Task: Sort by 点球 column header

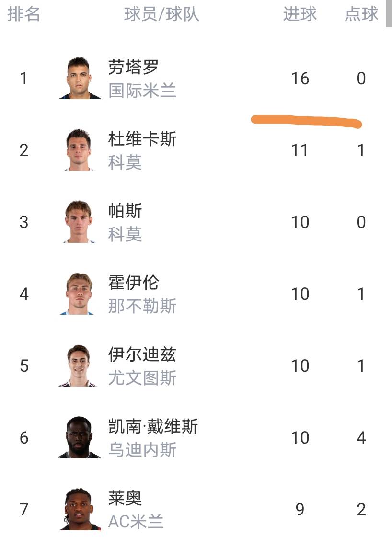Action: [x=361, y=14]
